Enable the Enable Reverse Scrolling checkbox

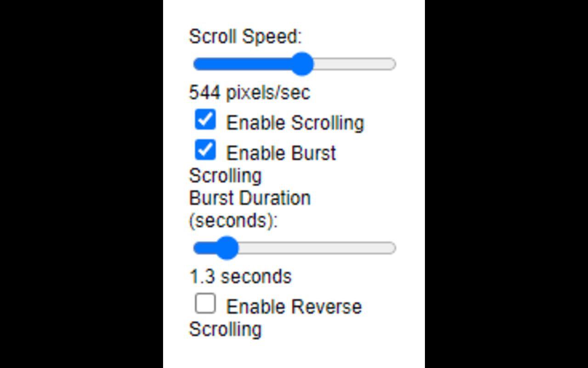(x=206, y=304)
